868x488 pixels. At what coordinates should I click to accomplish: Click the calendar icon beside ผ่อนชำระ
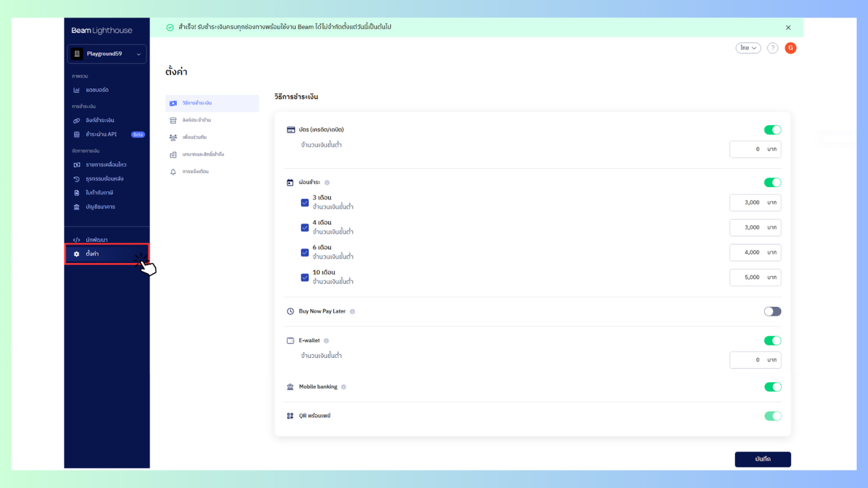point(290,182)
